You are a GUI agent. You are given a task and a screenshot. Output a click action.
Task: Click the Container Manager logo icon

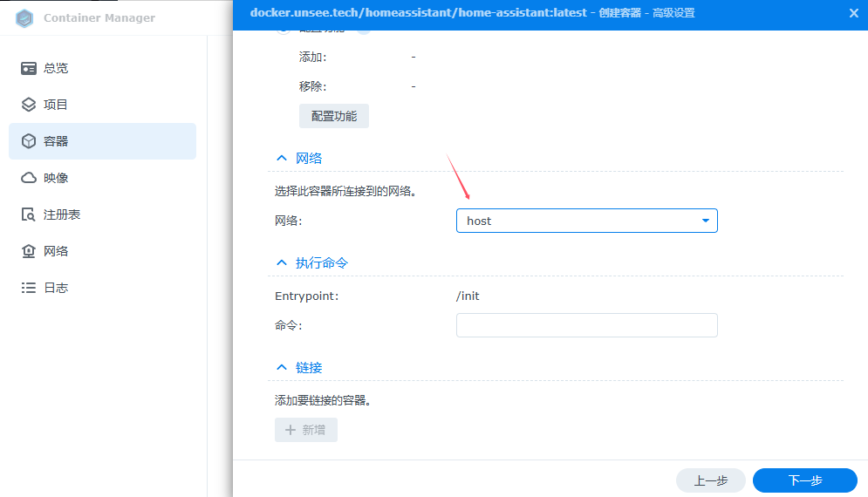coord(24,17)
